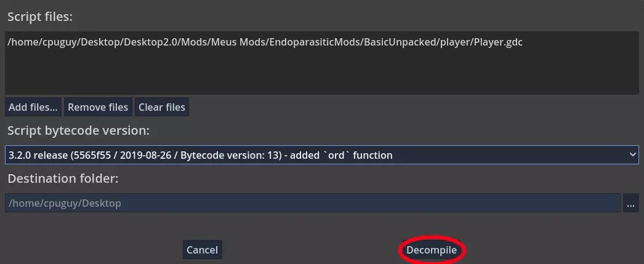Click the red-circled Decompile button
The image size is (644, 264).
point(432,250)
